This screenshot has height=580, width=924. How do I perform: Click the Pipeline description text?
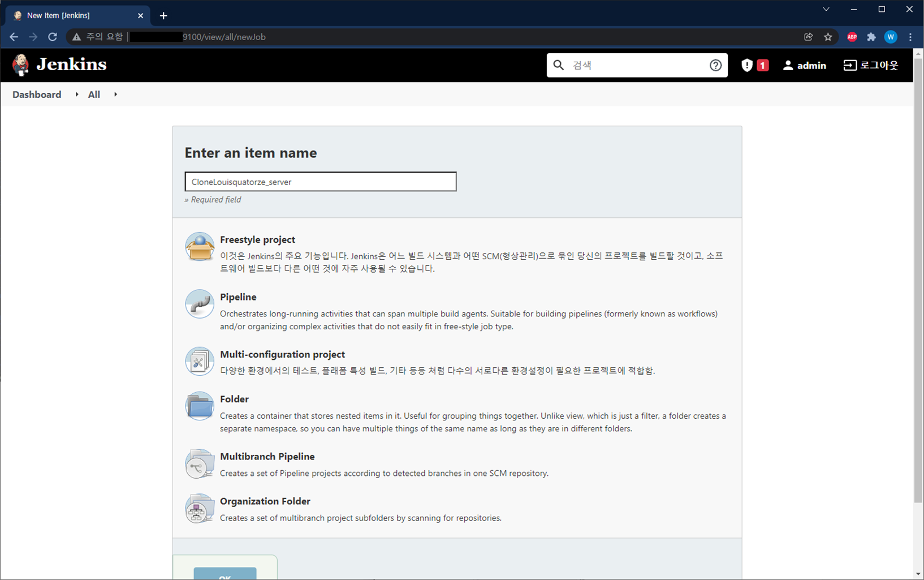tap(469, 320)
